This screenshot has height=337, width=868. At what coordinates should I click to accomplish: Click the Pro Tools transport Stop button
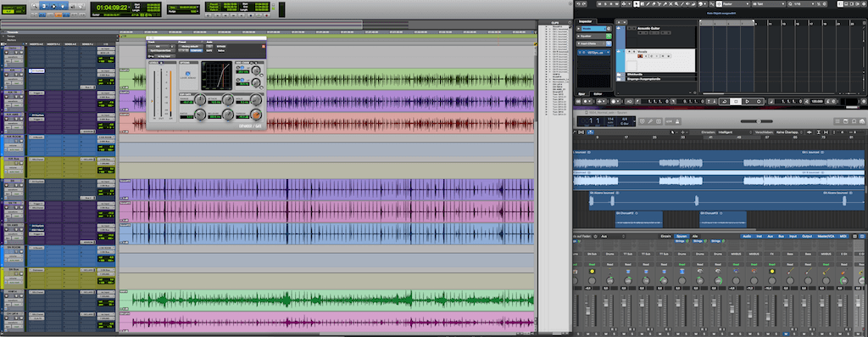[x=250, y=15]
